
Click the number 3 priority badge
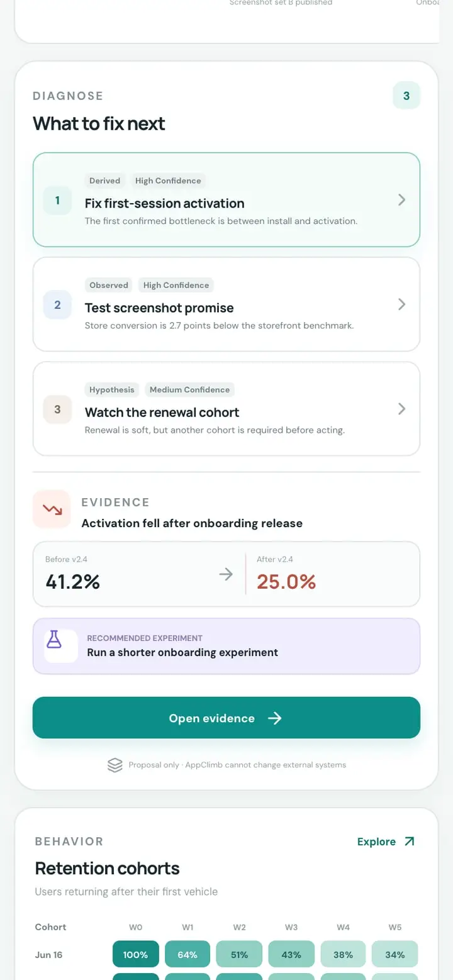pyautogui.click(x=57, y=409)
